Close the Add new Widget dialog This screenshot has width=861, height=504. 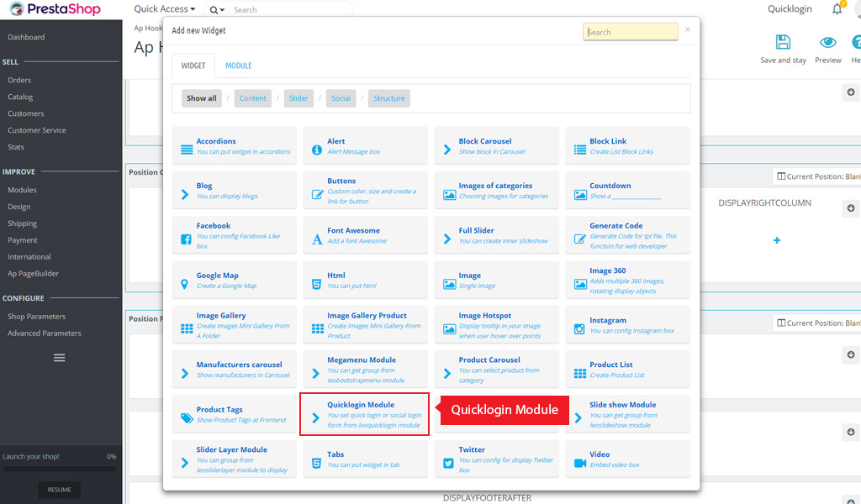(x=688, y=29)
